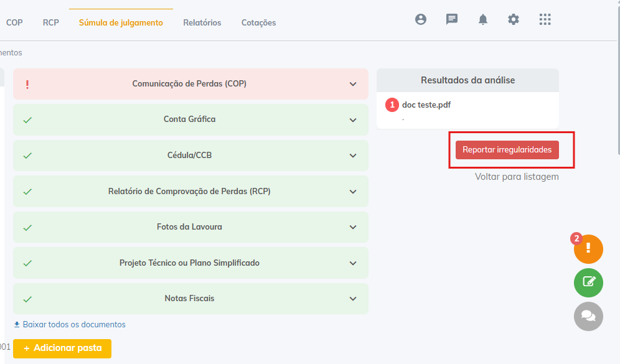Expand the Comunicação de Perdas (COP) section
Image resolution: width=620 pixels, height=364 pixels.
pos(353,84)
